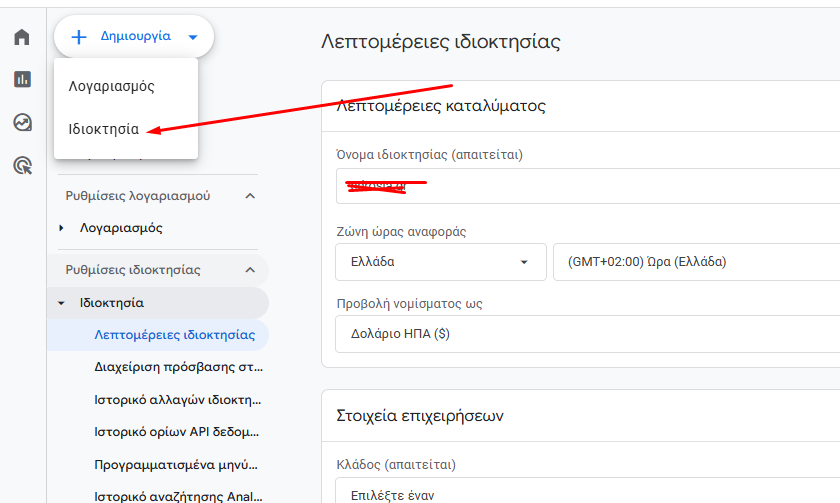
Task: Open the Ελλάδα country dropdown
Action: (x=441, y=262)
